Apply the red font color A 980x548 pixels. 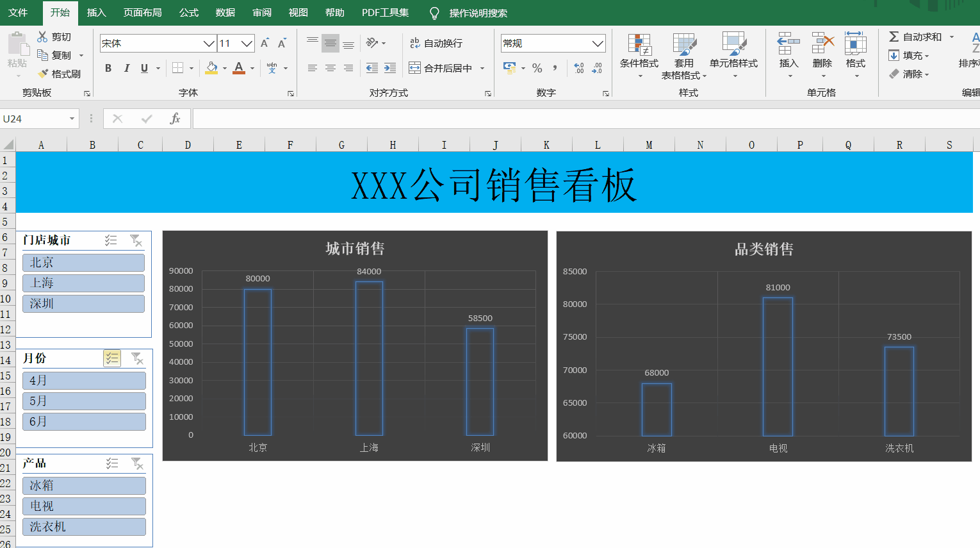239,68
